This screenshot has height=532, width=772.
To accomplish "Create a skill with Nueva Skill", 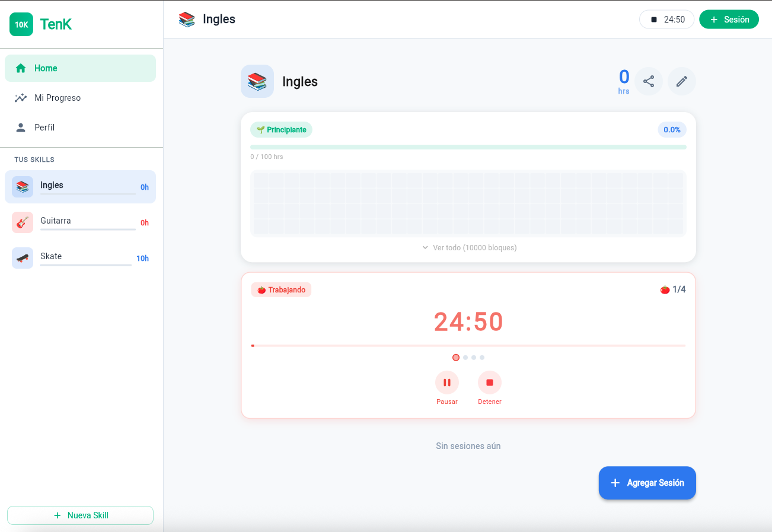I will click(x=80, y=515).
